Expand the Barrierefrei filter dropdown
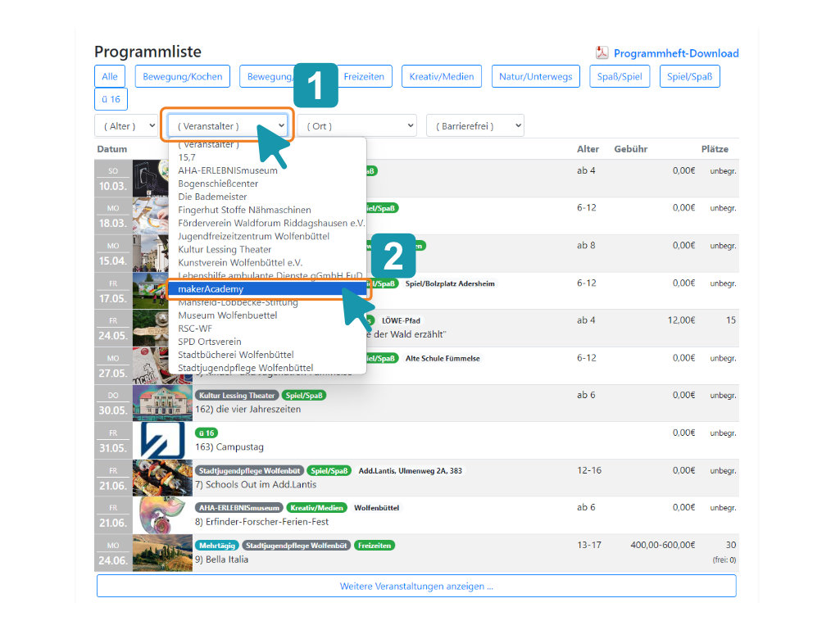The width and height of the screenshot is (840, 630). (475, 126)
